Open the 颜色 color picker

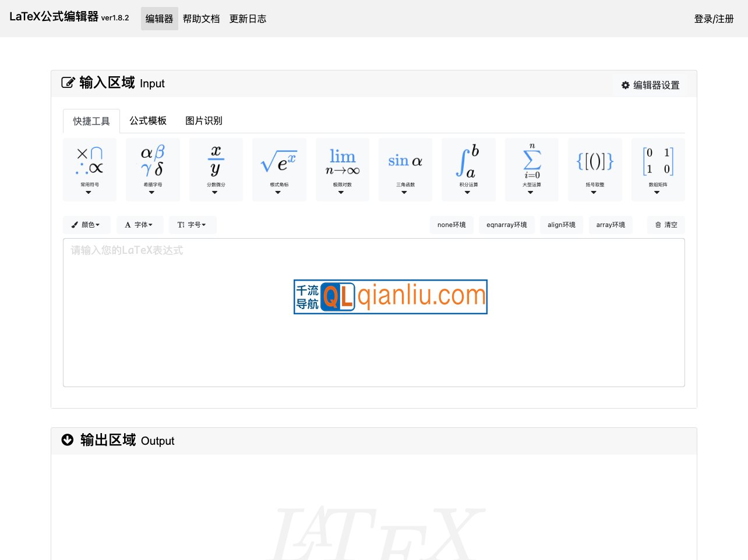86,225
